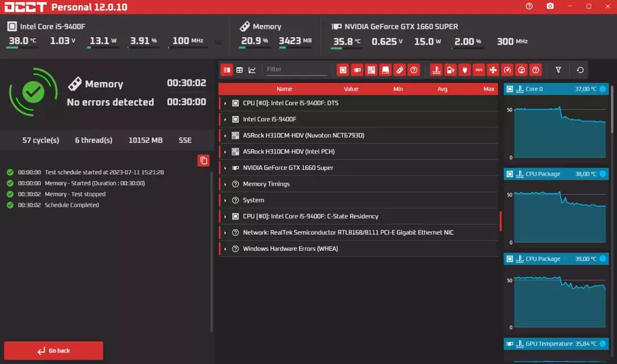Sort by the Name column header
The width and height of the screenshot is (617, 364).
coord(284,89)
